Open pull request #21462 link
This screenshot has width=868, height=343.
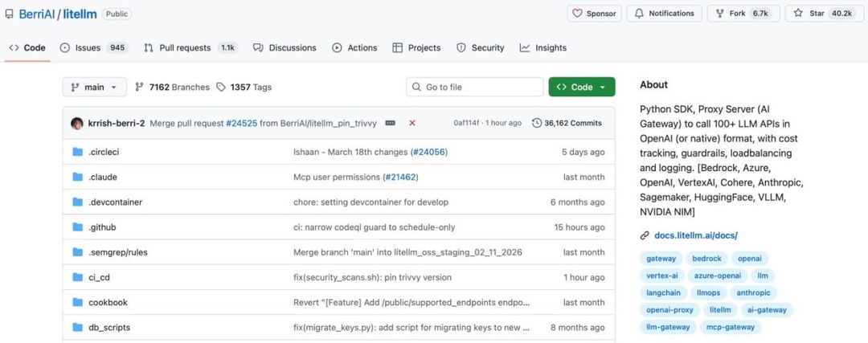point(399,177)
